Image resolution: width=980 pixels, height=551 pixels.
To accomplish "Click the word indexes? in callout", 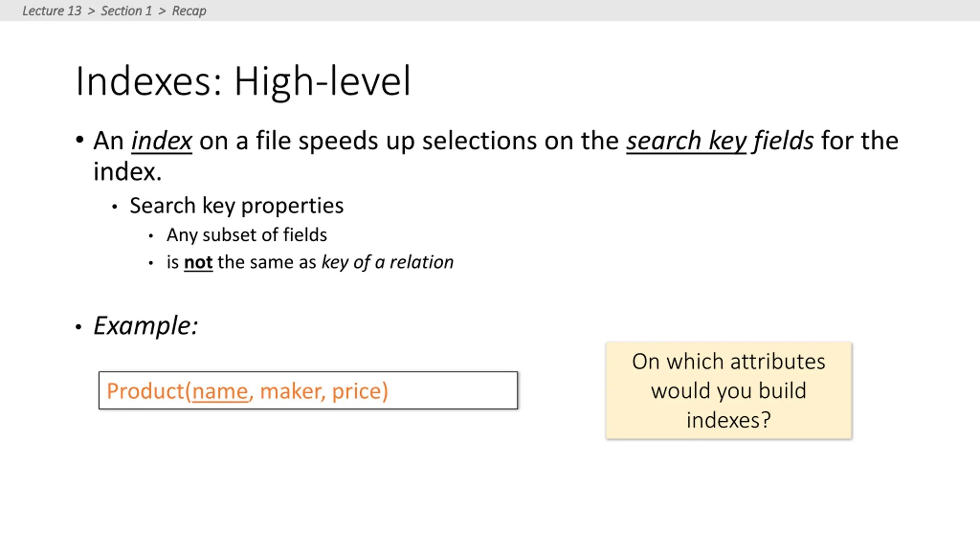I will 728,420.
